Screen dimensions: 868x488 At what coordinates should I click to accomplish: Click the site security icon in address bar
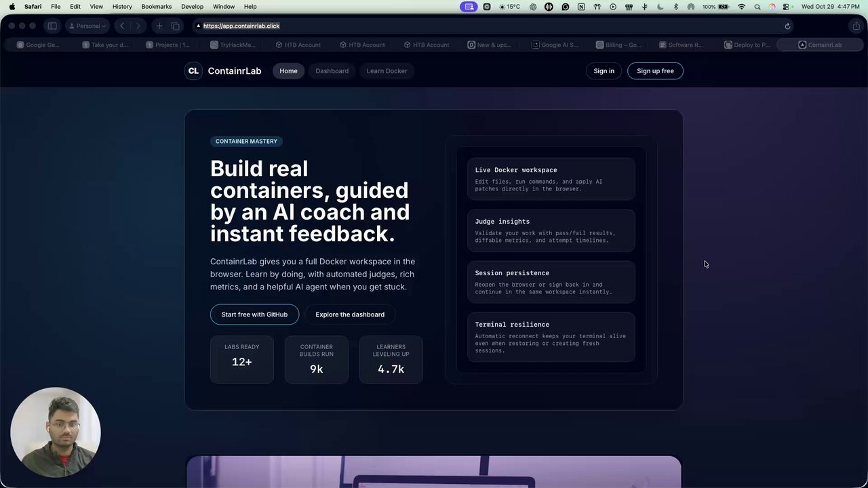click(198, 26)
